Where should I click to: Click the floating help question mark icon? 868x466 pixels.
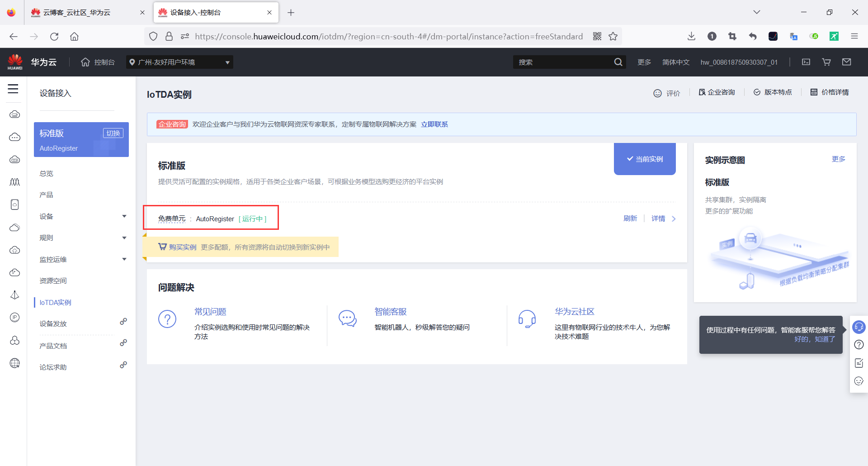coord(859,345)
